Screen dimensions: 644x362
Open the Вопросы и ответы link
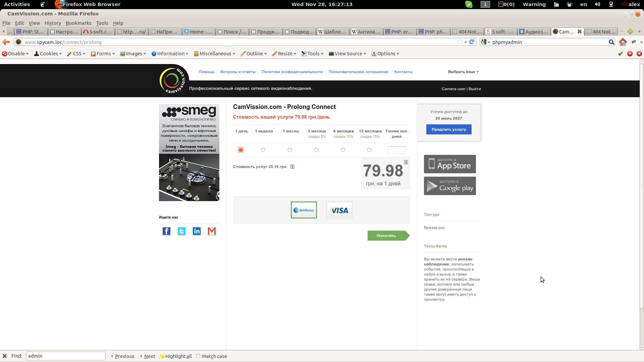tap(238, 72)
